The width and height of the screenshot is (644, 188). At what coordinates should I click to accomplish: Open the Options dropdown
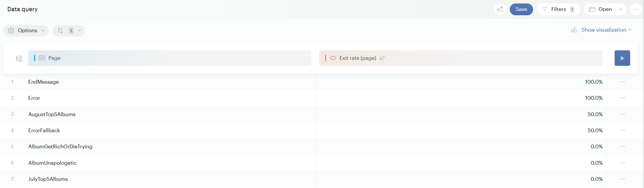[x=26, y=30]
